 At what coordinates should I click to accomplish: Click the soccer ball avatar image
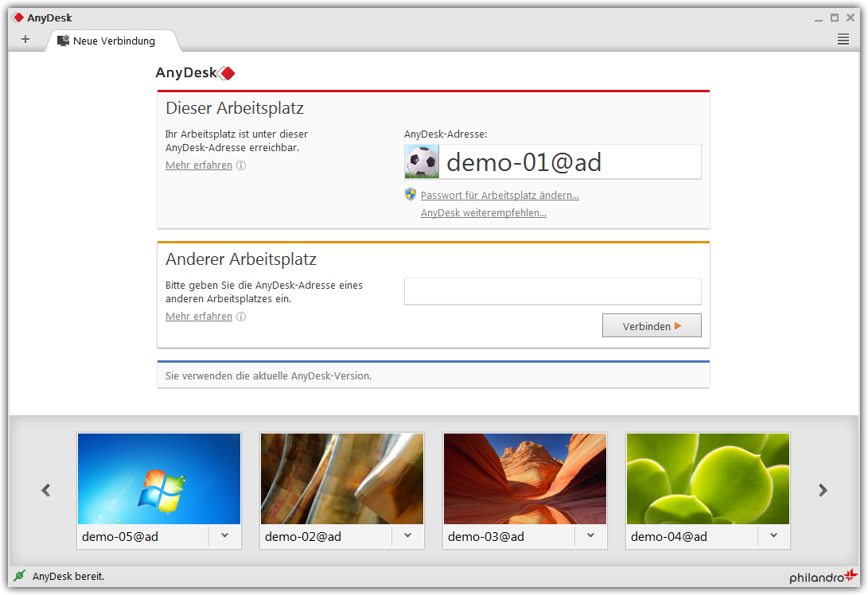point(422,161)
